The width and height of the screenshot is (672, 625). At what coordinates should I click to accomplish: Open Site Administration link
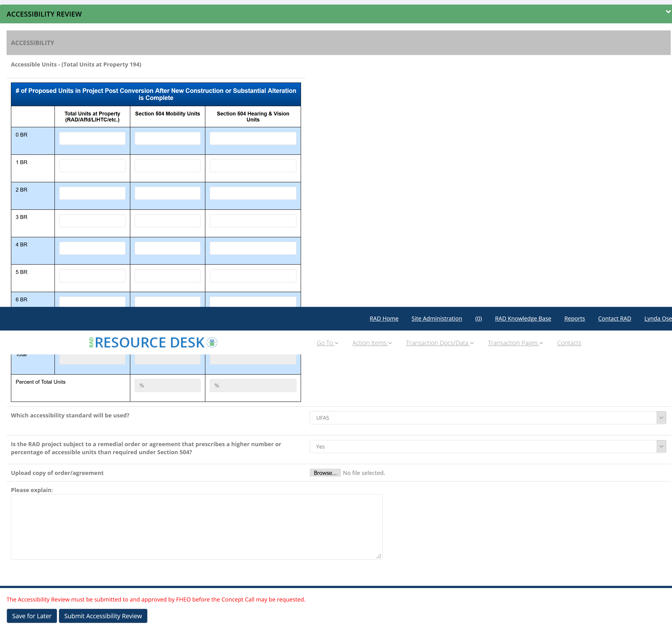click(x=436, y=319)
